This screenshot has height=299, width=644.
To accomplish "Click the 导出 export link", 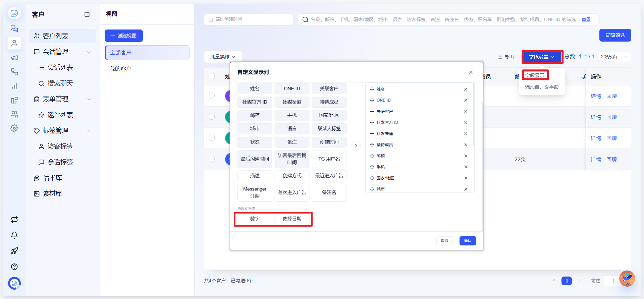I will [x=506, y=57].
